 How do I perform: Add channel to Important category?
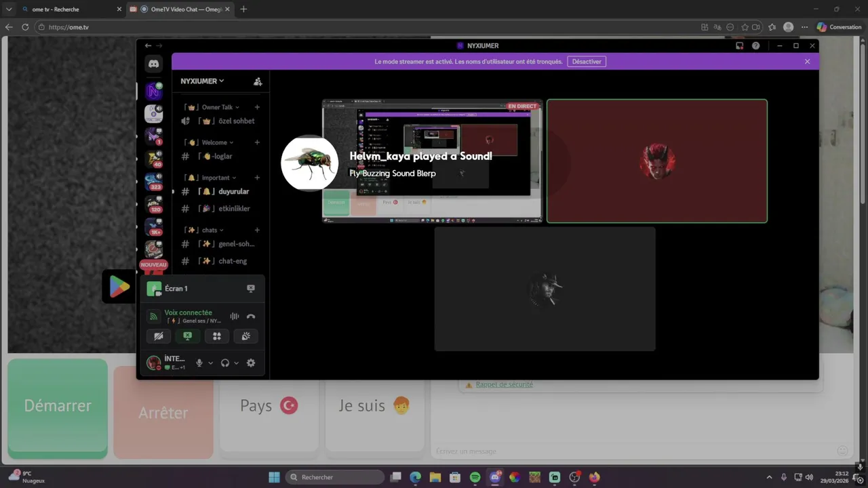(257, 178)
